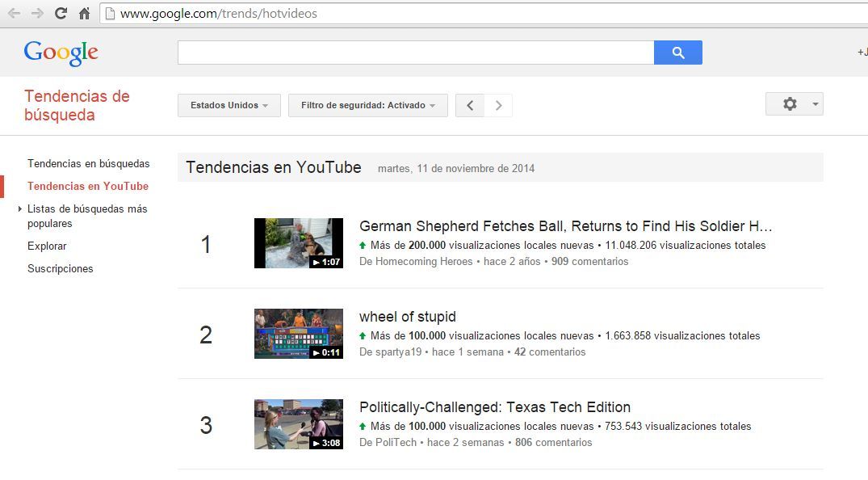Screen dimensions: 868x480
Task: Go to browser home page icon
Action: tap(84, 13)
